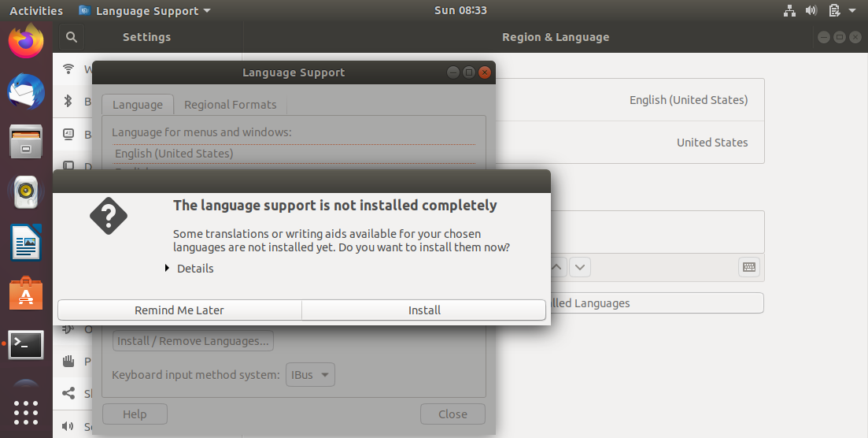Show applications grid in the dock
Viewport: 868px width, 438px height.
tap(26, 412)
